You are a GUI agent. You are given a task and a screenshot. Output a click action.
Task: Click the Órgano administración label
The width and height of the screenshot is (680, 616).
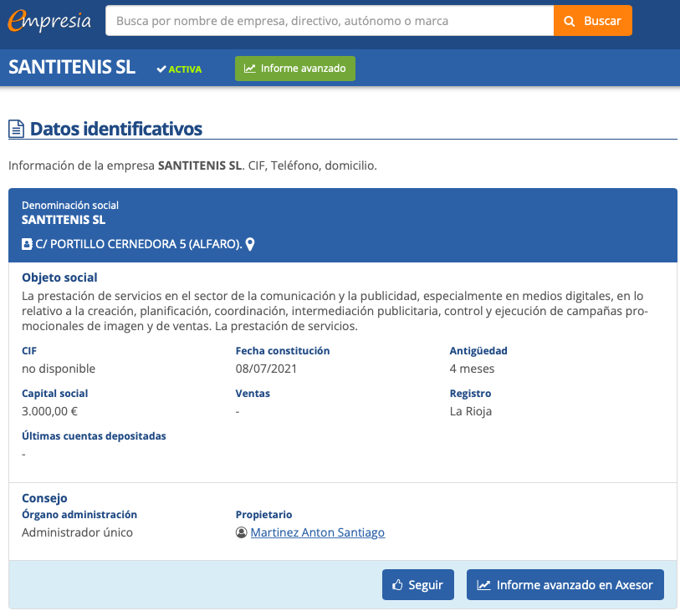tap(79, 515)
